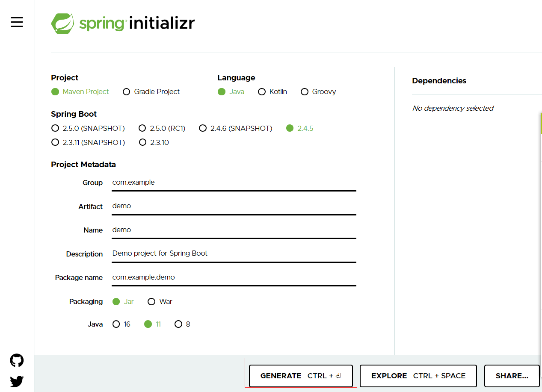This screenshot has width=542, height=392.
Task: Choose Kotlin language
Action: point(262,92)
